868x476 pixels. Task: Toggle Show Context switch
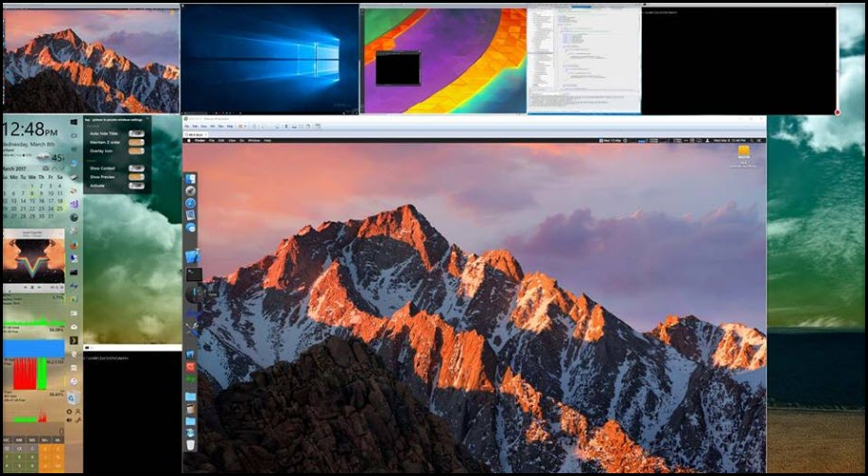(x=136, y=168)
